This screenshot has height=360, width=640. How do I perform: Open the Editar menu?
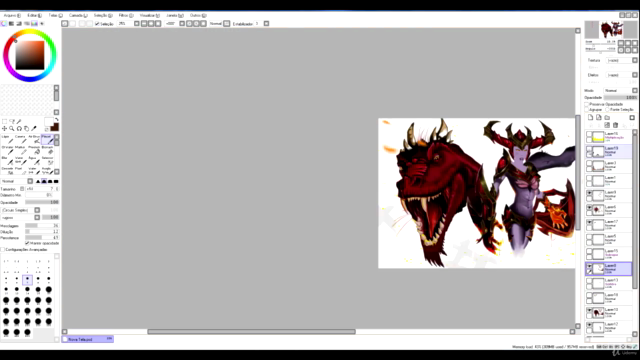click(34, 16)
